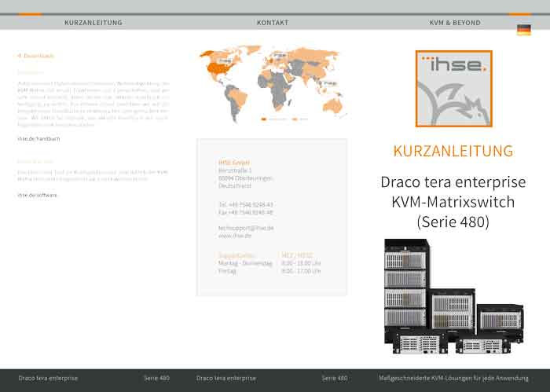Image resolution: width=550 pixels, height=392 pixels.
Task: Click the Fax number in contact box
Action: (x=246, y=212)
